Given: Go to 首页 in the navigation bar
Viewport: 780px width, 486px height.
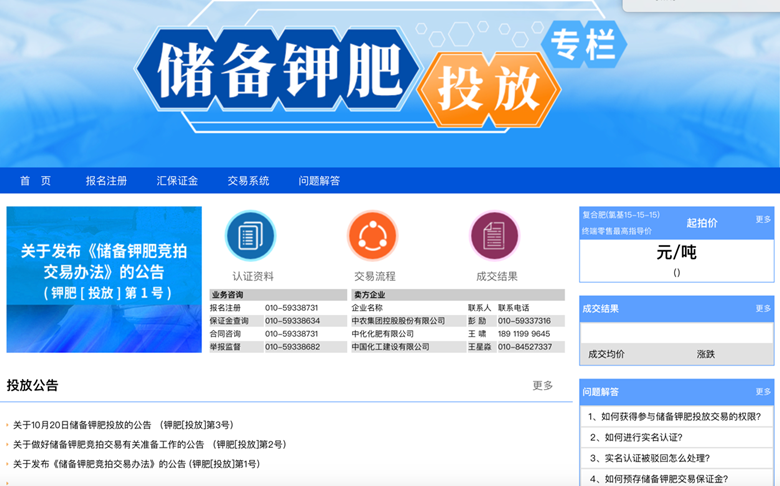Looking at the screenshot, I should tap(35, 181).
